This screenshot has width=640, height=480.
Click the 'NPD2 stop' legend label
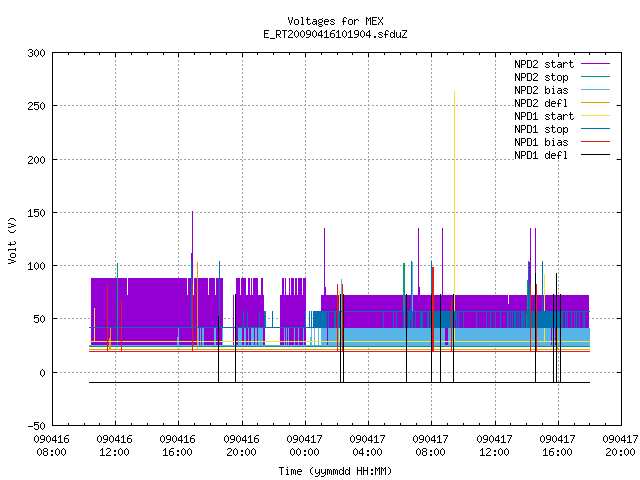pos(541,77)
